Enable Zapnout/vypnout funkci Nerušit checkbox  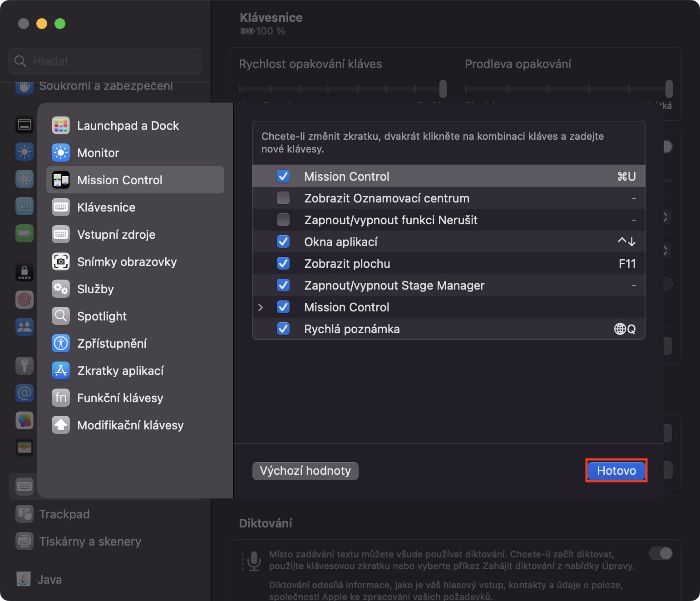tap(283, 220)
